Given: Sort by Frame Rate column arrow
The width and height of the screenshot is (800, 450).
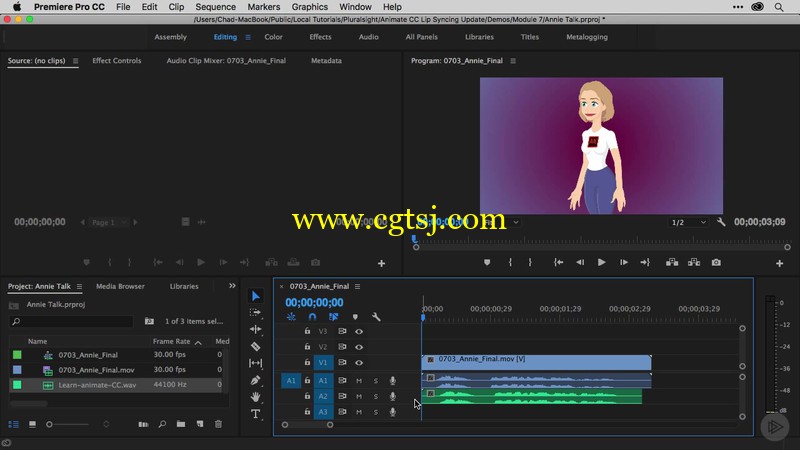Looking at the screenshot, I should tap(198, 342).
